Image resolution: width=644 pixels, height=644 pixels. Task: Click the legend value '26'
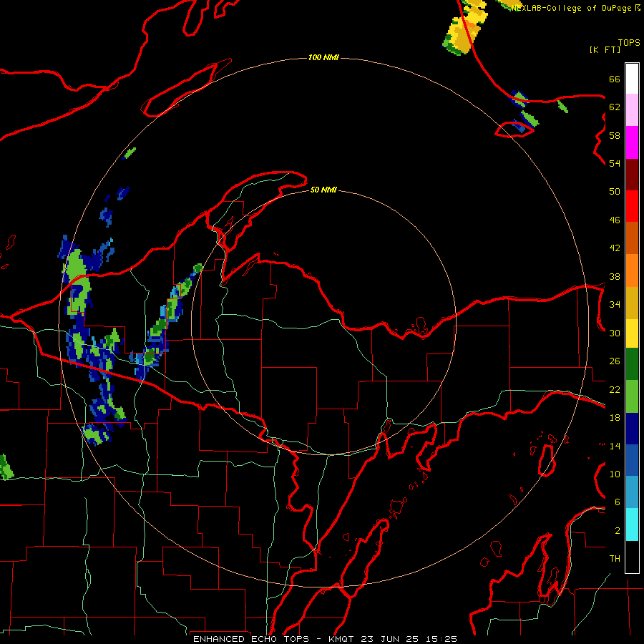[615, 361]
